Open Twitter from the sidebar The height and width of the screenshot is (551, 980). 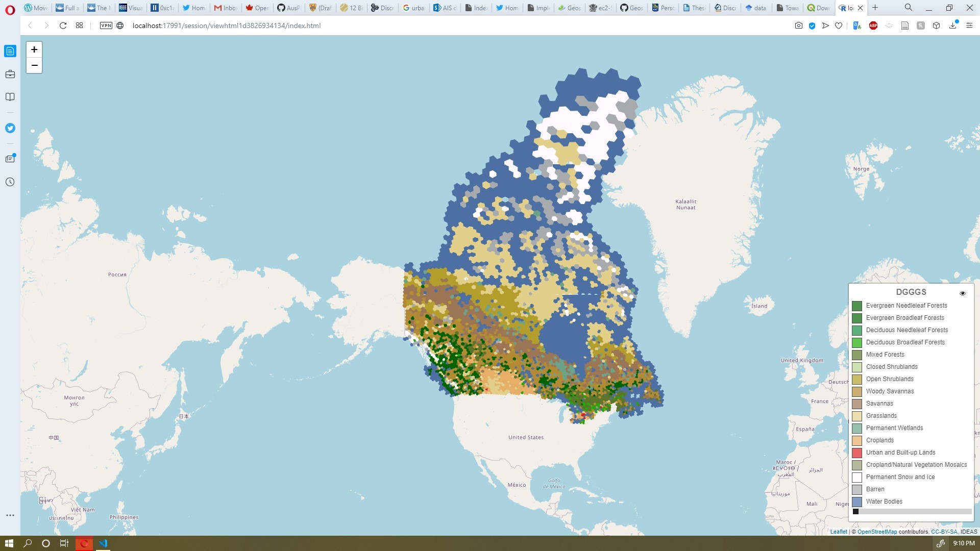click(x=10, y=128)
